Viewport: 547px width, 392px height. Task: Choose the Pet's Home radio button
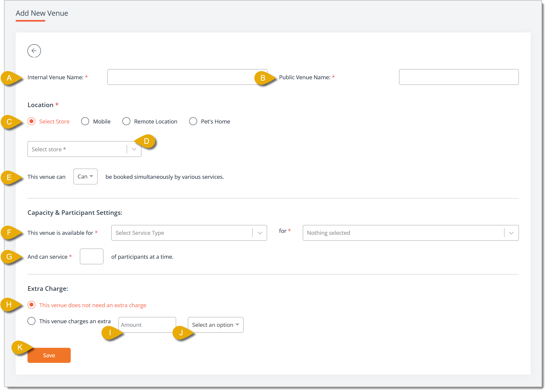193,121
